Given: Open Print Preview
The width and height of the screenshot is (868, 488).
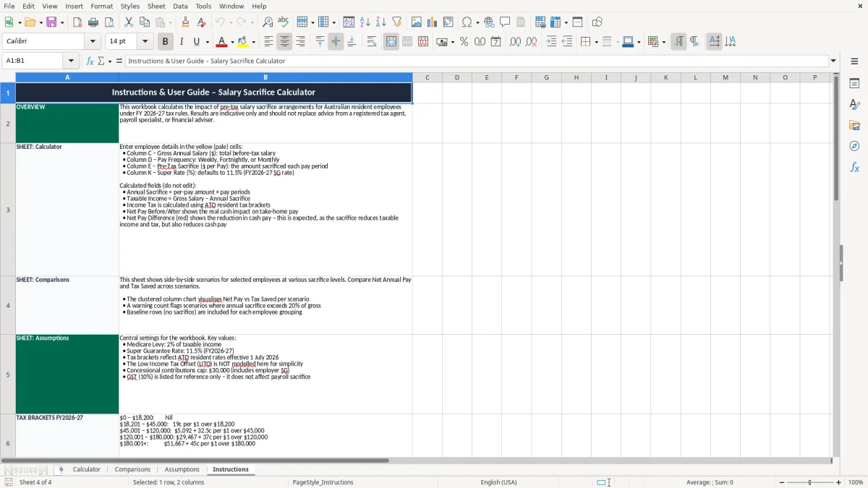Looking at the screenshot, I should pyautogui.click(x=109, y=22).
